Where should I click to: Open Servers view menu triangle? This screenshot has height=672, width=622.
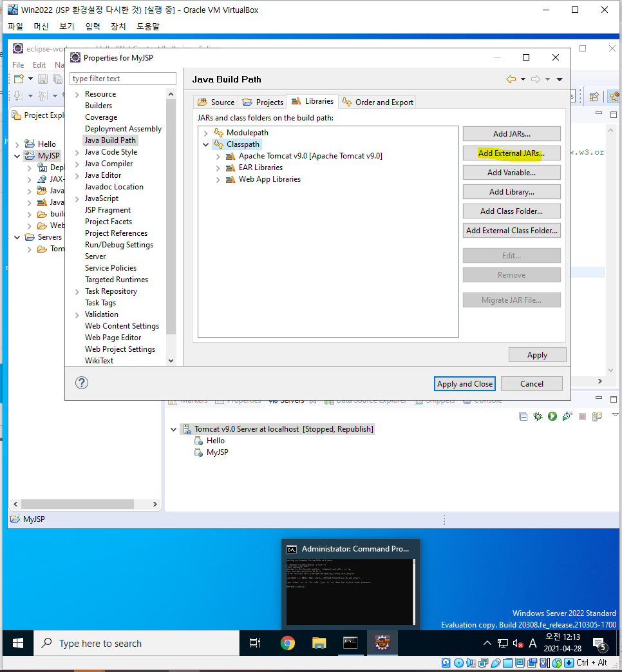[x=615, y=414]
